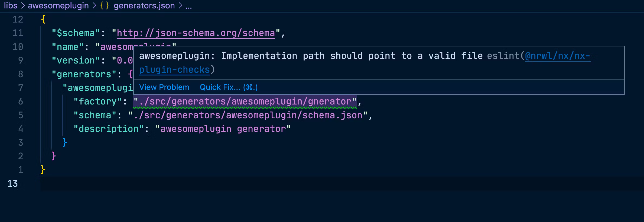Click the "awesomeplugin generator" description value
The image size is (644, 222).
click(x=223, y=129)
